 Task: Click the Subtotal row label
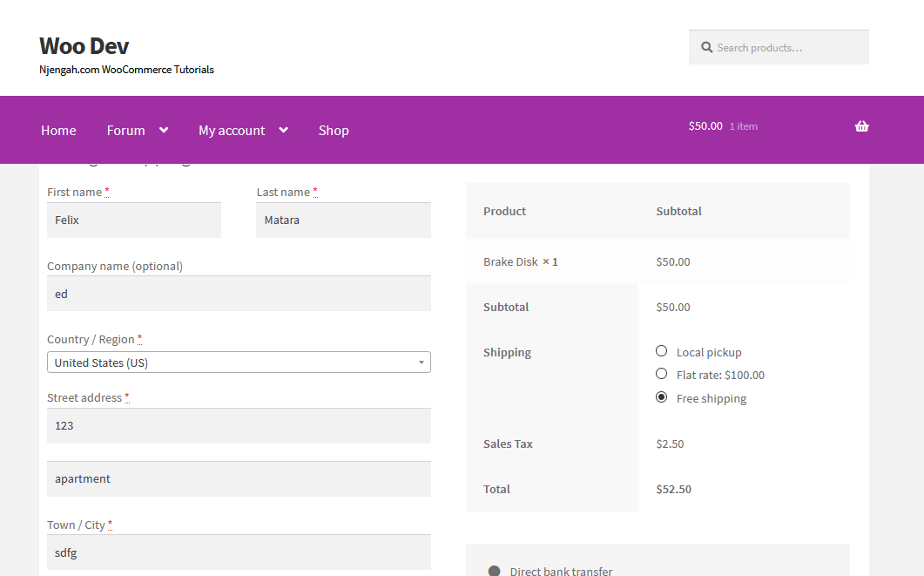pos(506,307)
